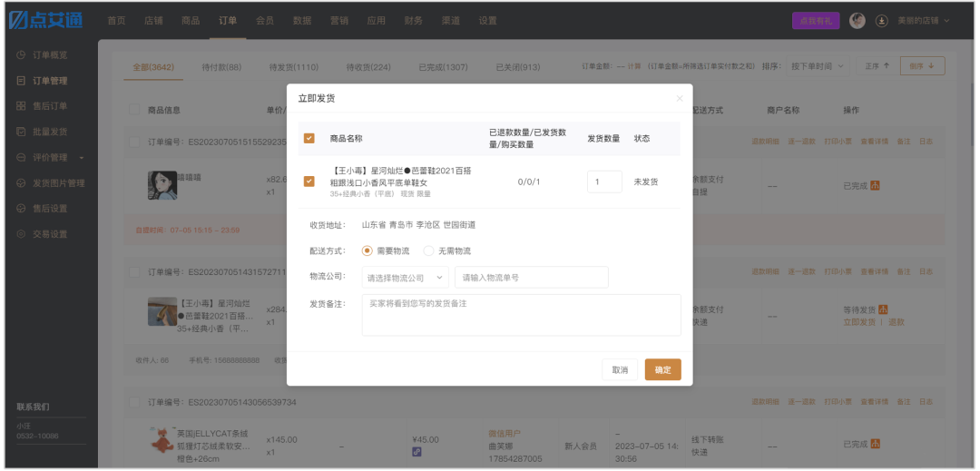Click purple icon under ¥45.00
This screenshot has height=471, width=980.
click(416, 452)
